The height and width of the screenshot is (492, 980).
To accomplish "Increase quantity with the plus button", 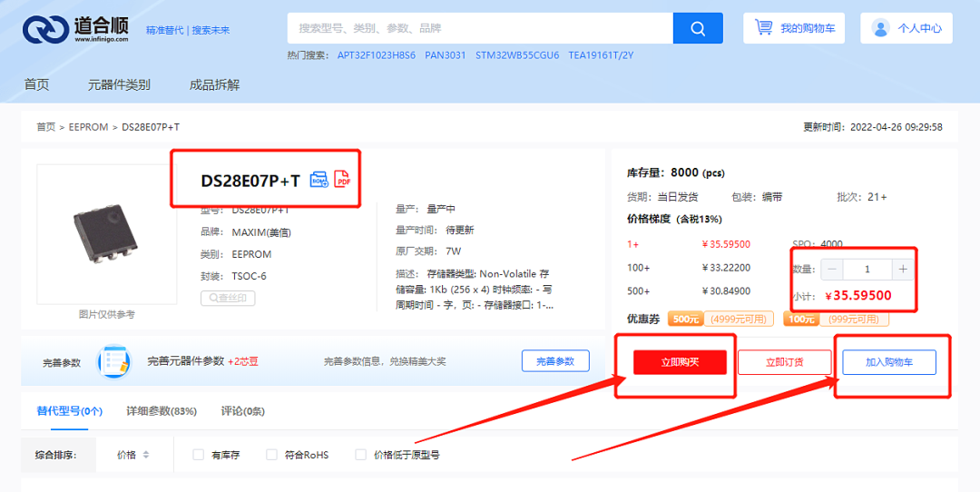I will 903,269.
